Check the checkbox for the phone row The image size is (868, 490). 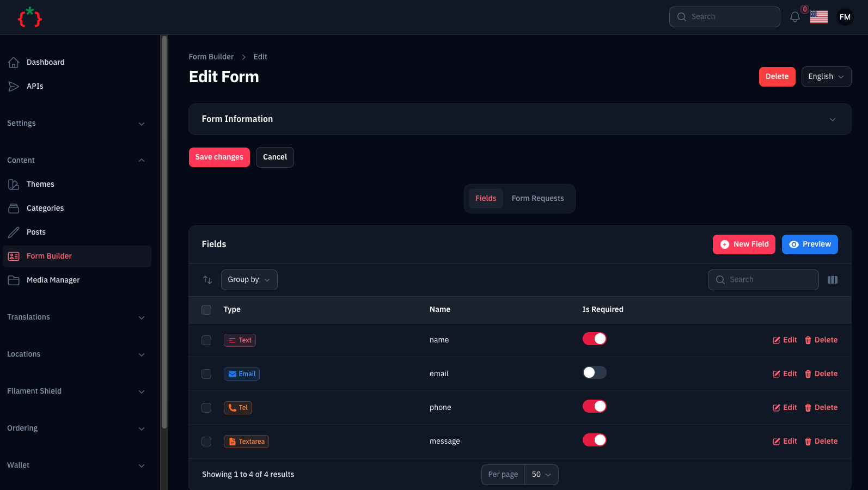(x=206, y=408)
